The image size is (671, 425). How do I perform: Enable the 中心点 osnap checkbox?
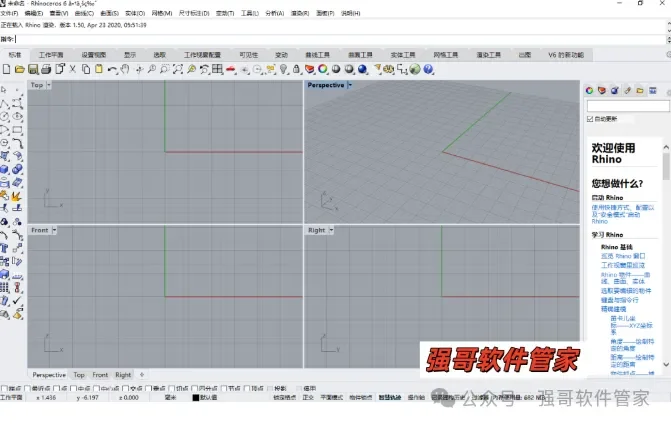[x=97, y=389]
